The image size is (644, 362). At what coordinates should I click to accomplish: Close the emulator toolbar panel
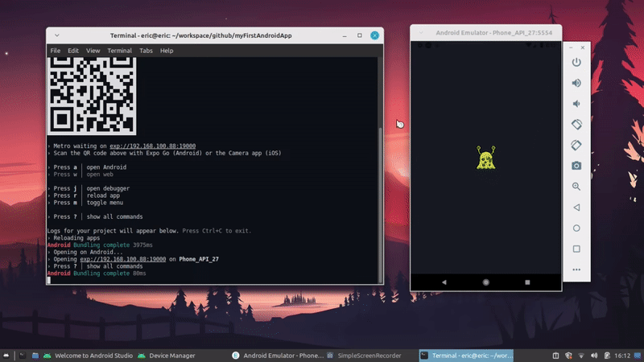[x=582, y=47]
